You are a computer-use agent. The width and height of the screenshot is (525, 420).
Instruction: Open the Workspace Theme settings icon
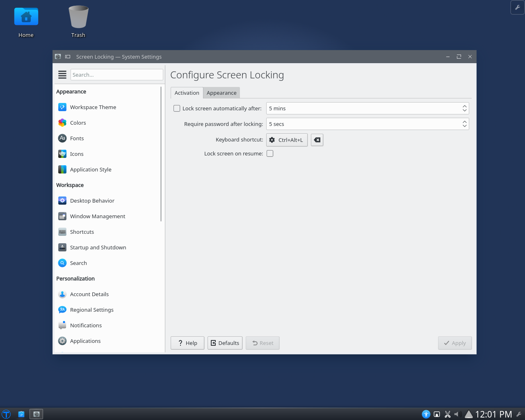(x=62, y=107)
